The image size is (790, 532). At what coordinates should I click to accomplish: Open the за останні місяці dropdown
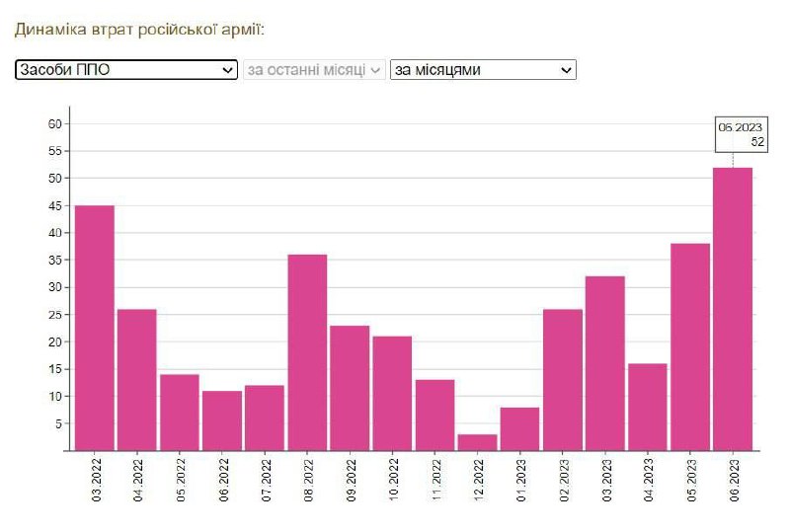314,70
